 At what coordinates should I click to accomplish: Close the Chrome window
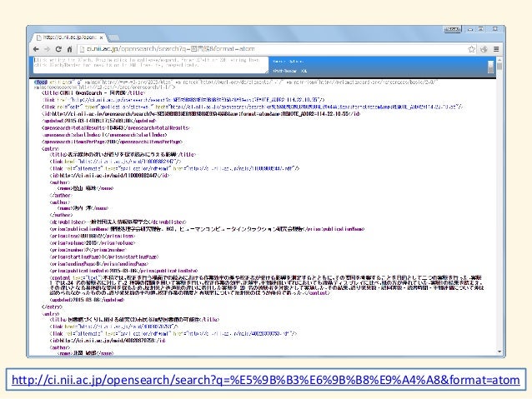pyautogui.click(x=495, y=29)
